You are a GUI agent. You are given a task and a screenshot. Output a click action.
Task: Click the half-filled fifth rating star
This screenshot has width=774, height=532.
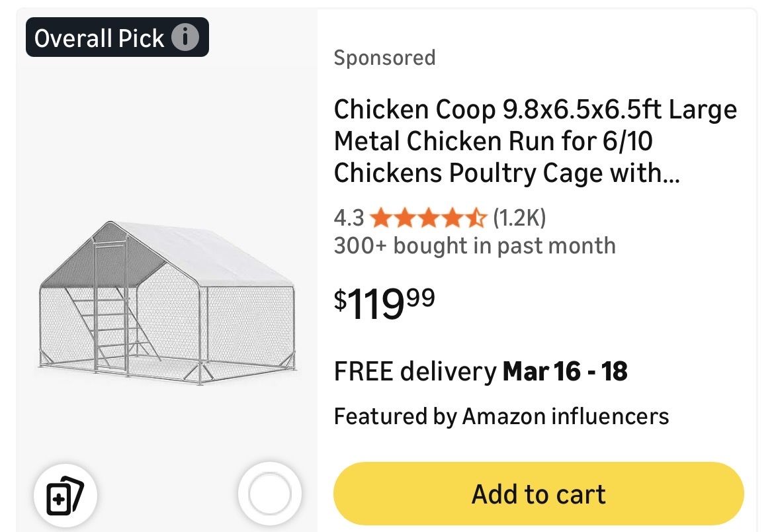(476, 217)
